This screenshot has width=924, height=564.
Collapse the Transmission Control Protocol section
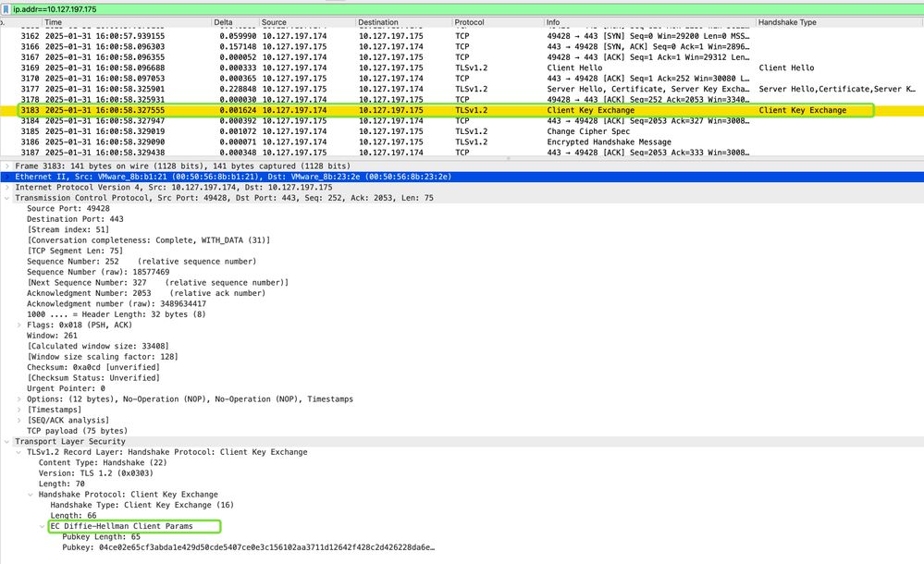click(x=7, y=198)
